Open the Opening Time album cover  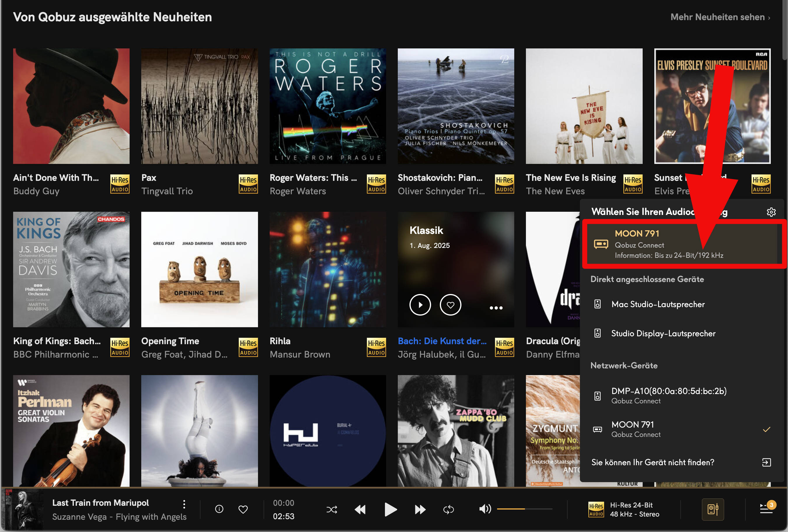point(199,269)
